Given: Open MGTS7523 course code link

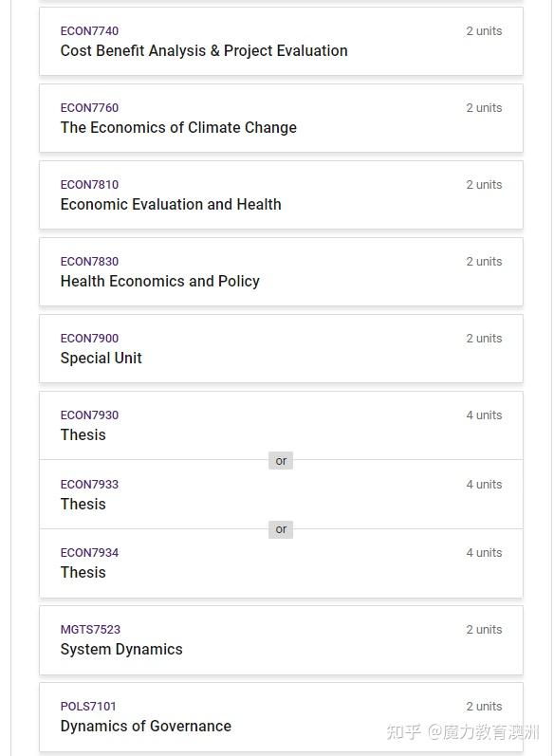Looking at the screenshot, I should [x=90, y=630].
